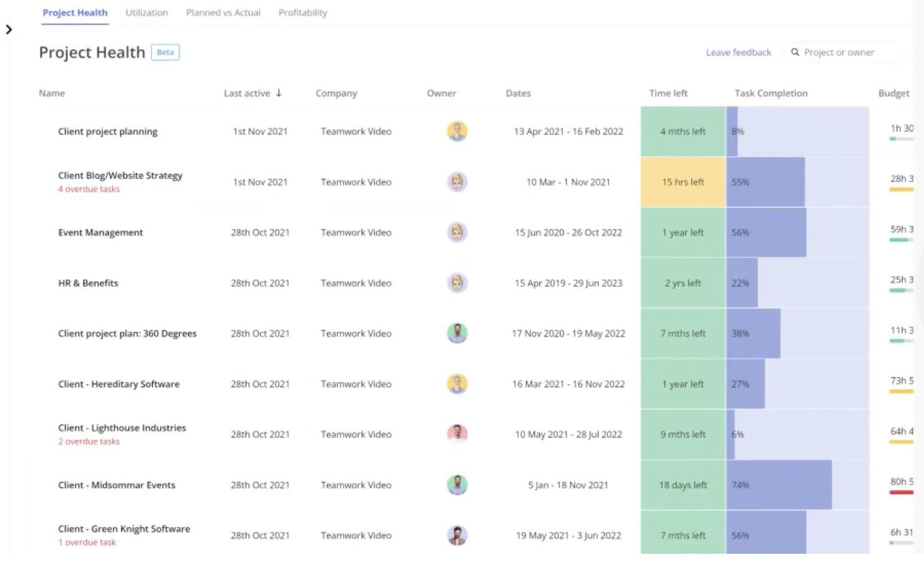Image resolution: width=924 pixels, height=575 pixels.
Task: Open Client project plan: 360 Degrees
Action: click(127, 334)
